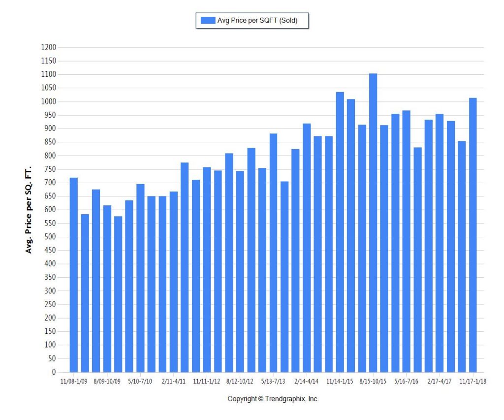This screenshot has width=504, height=420.
Task: Click the bar for period 11/11-1/12
Action: point(207,270)
